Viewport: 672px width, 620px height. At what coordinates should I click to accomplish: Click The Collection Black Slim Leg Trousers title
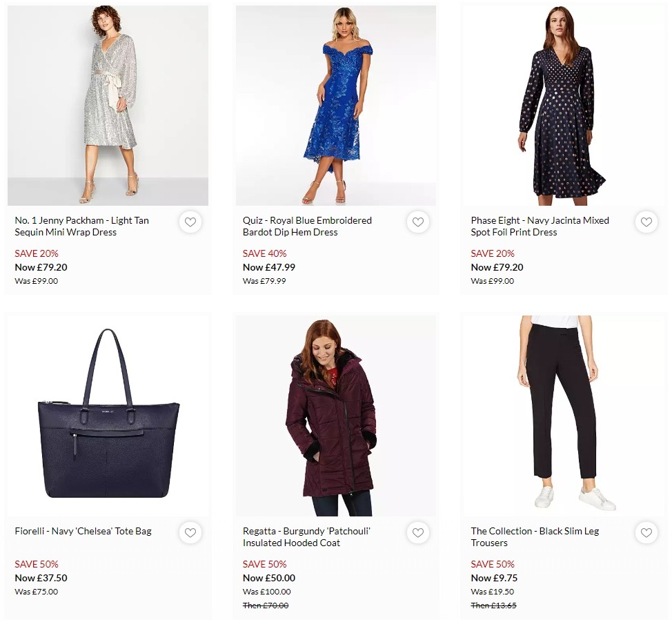click(535, 537)
